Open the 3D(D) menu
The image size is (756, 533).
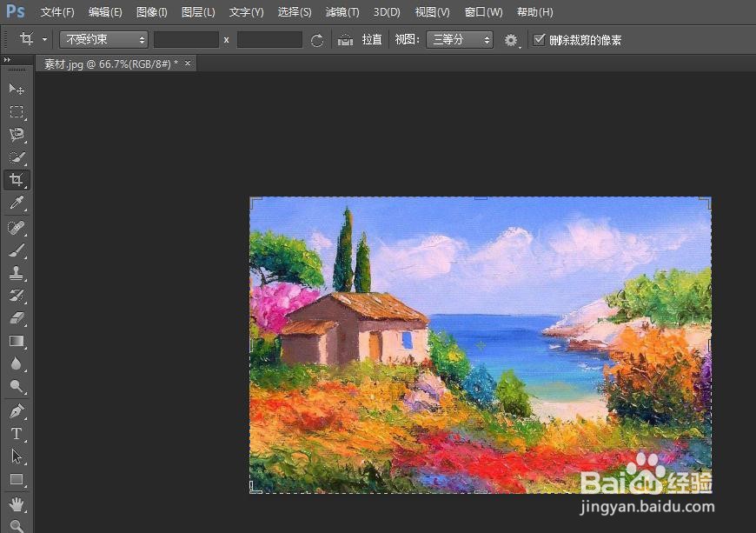(387, 11)
